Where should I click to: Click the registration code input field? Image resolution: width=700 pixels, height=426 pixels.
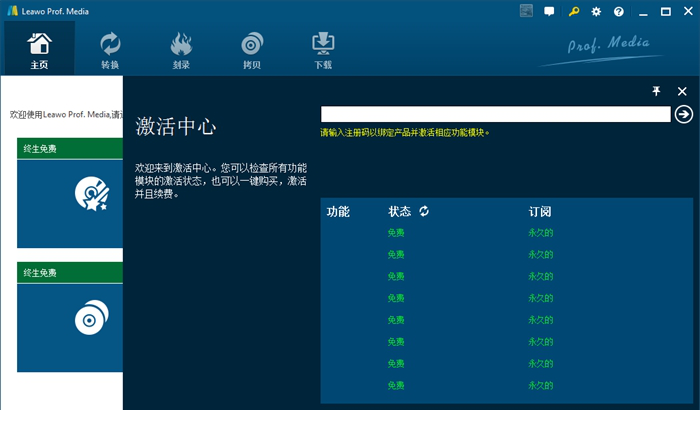coord(496,114)
